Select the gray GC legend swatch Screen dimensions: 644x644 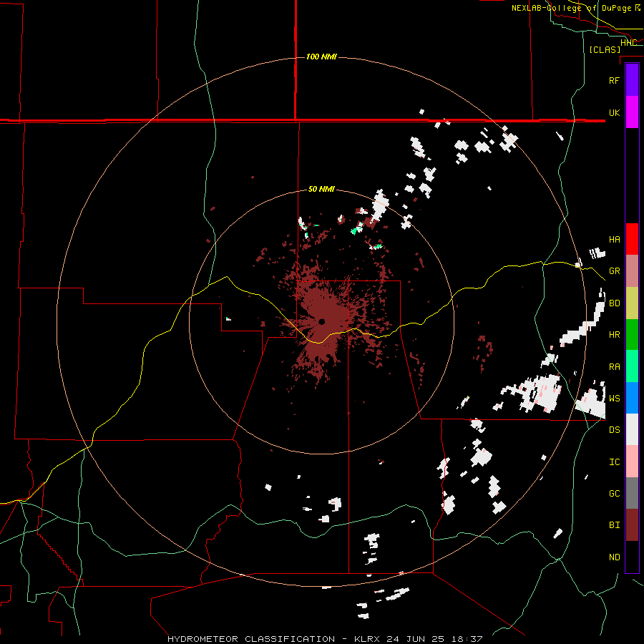click(x=632, y=493)
